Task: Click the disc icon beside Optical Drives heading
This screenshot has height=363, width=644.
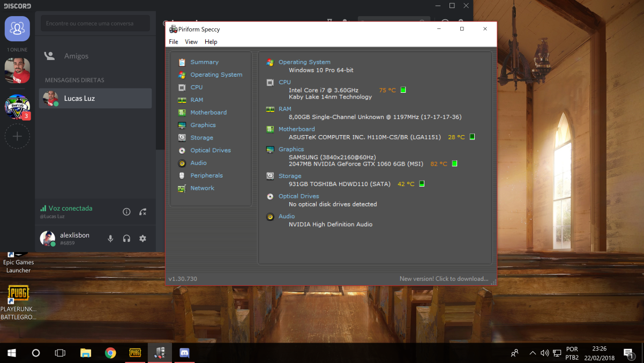Action: tap(270, 196)
